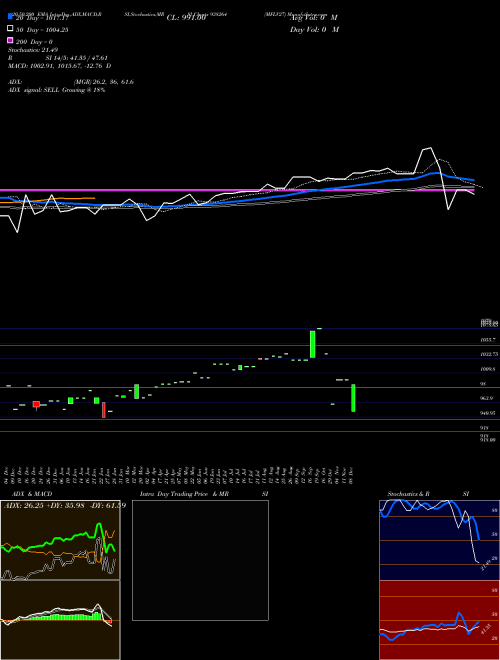Screen dimensions: 500x660
Task: Click the empty intraday price chart box
Action: tap(200, 560)
